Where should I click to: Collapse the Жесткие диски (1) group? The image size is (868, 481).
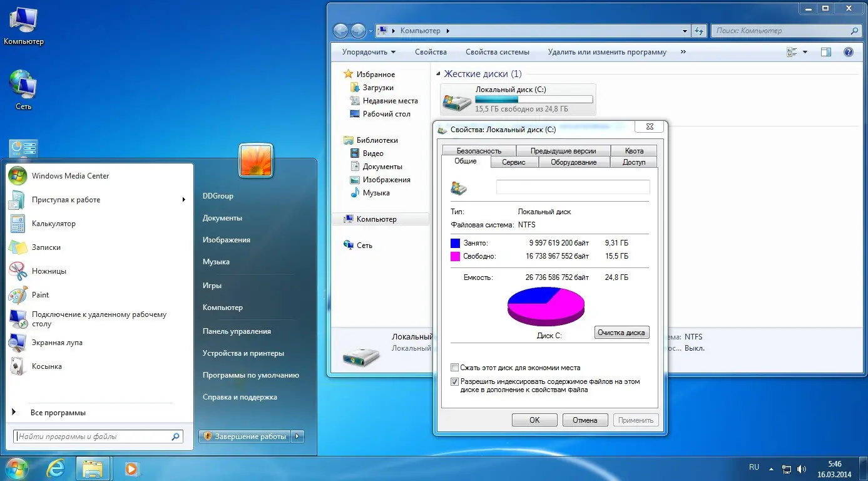(x=438, y=74)
